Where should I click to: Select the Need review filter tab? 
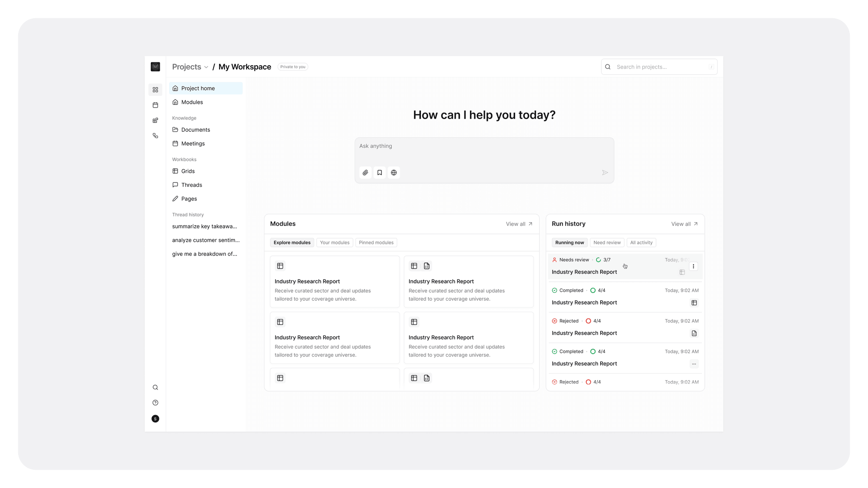tap(606, 243)
